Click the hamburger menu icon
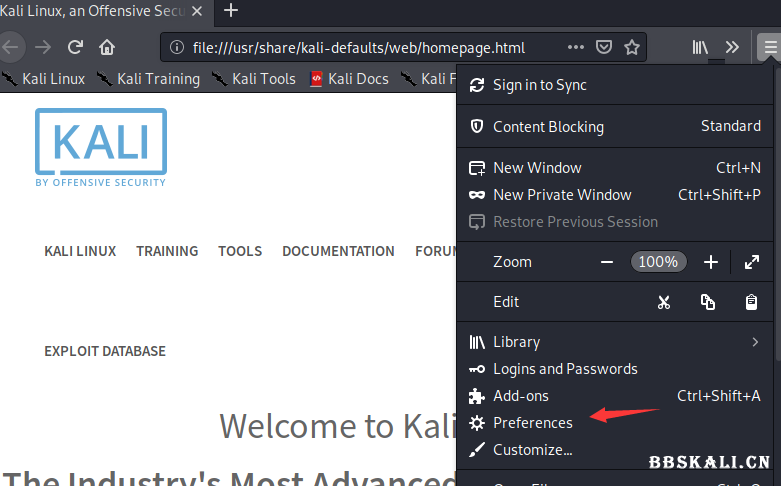The height and width of the screenshot is (486, 781). point(767,47)
